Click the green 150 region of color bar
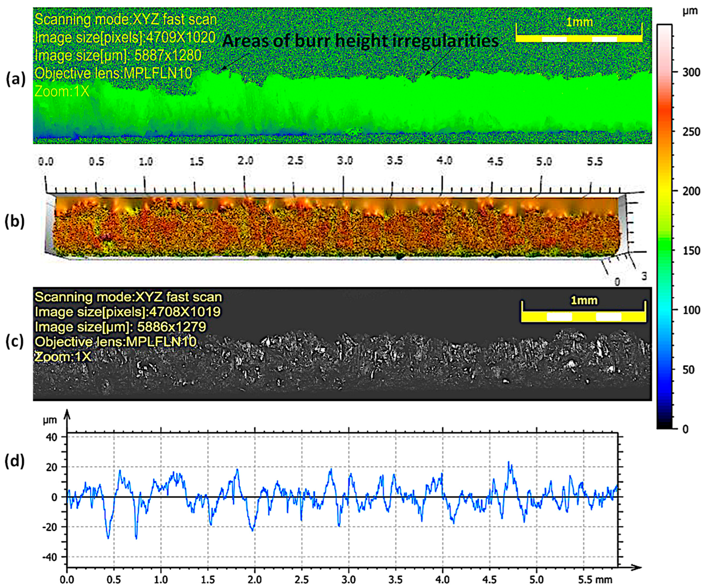The width and height of the screenshot is (706, 588). pos(664,250)
